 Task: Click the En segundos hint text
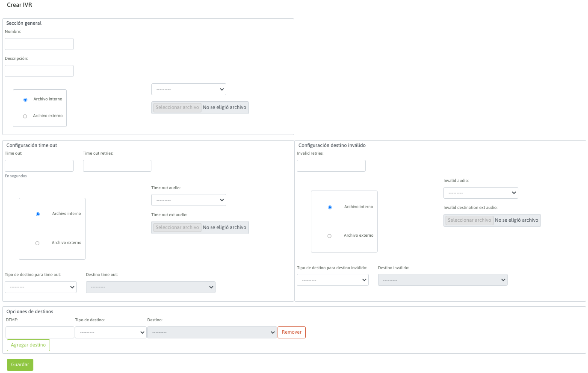click(x=16, y=176)
